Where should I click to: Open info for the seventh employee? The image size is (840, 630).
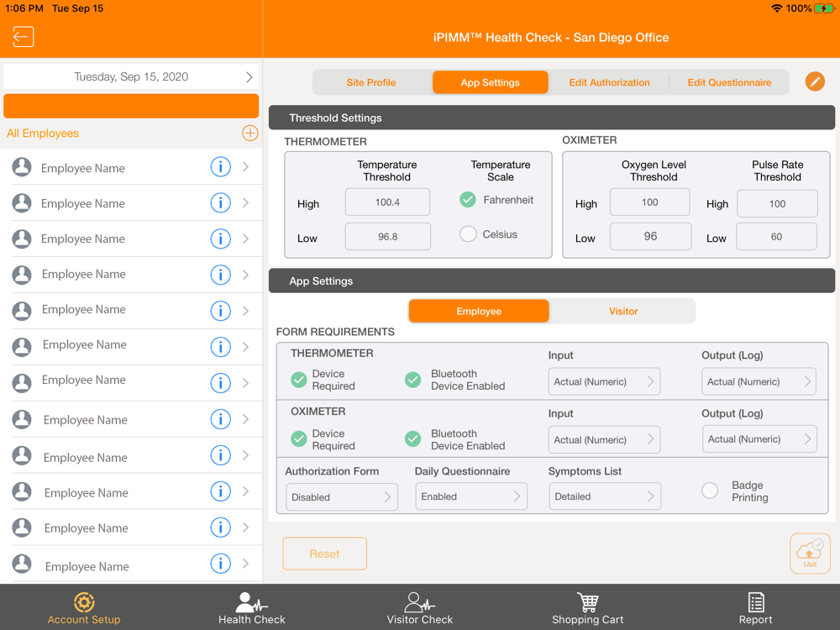point(220,382)
